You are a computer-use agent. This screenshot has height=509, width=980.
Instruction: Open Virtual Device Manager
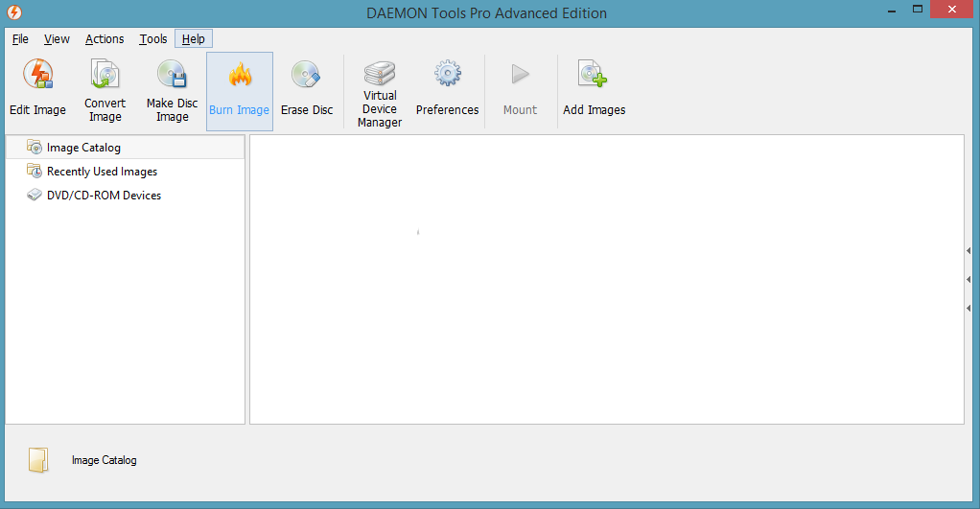pos(380,91)
